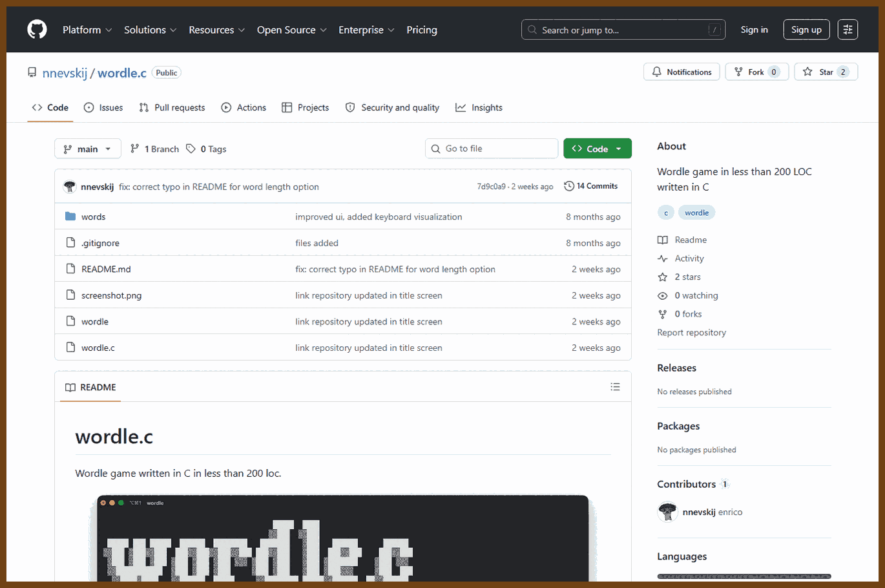Expand the Enterprise menu

(x=366, y=30)
